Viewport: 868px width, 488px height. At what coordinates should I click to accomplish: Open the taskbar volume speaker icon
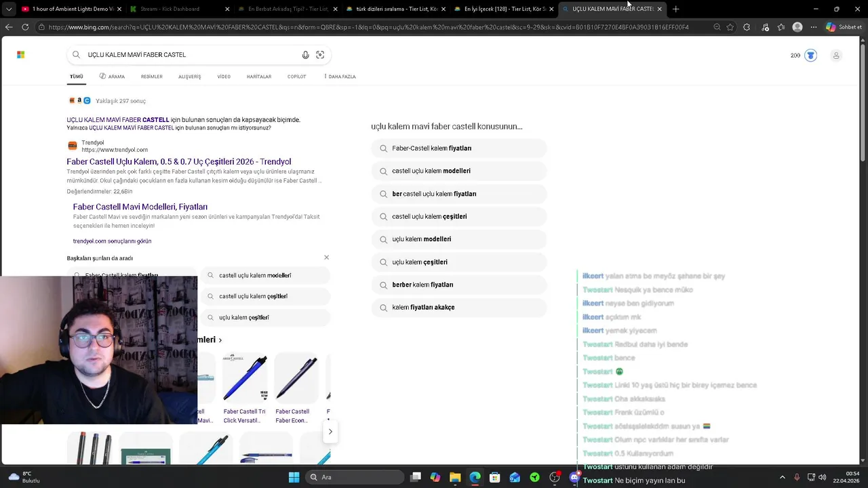822,477
